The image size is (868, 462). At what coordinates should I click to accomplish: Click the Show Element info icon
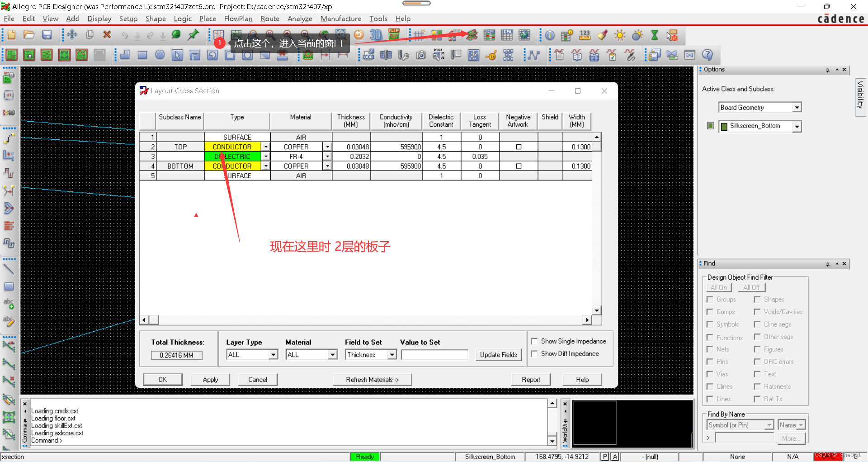tap(550, 35)
